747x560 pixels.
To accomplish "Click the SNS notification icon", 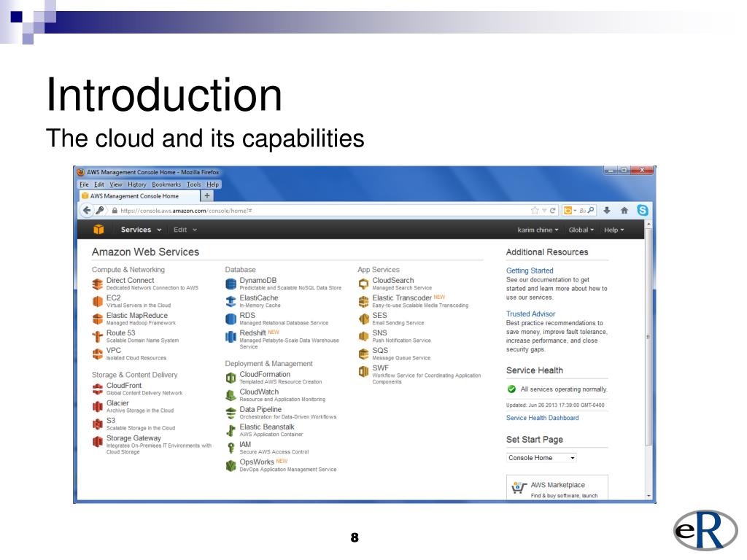I will (x=363, y=337).
